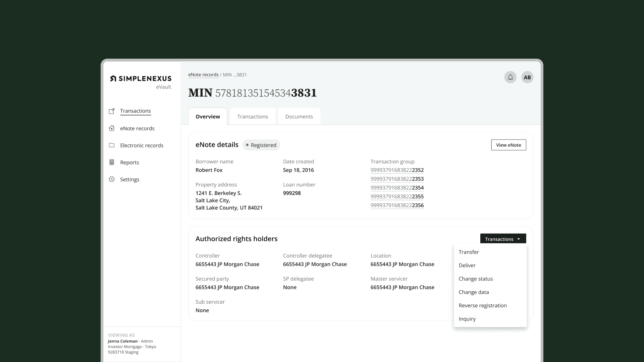Choose Reverse registration from the dropdown

pos(483,305)
